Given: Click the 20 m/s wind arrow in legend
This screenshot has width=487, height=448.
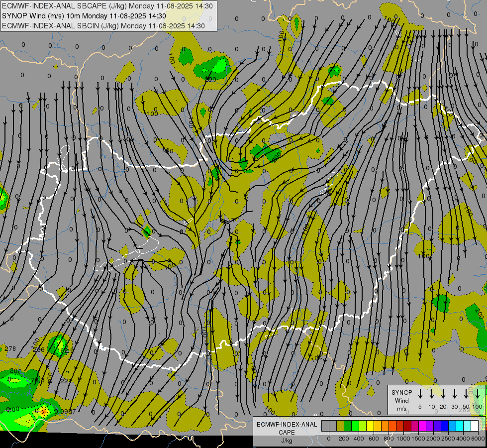Looking at the screenshot, I should [x=443, y=393].
